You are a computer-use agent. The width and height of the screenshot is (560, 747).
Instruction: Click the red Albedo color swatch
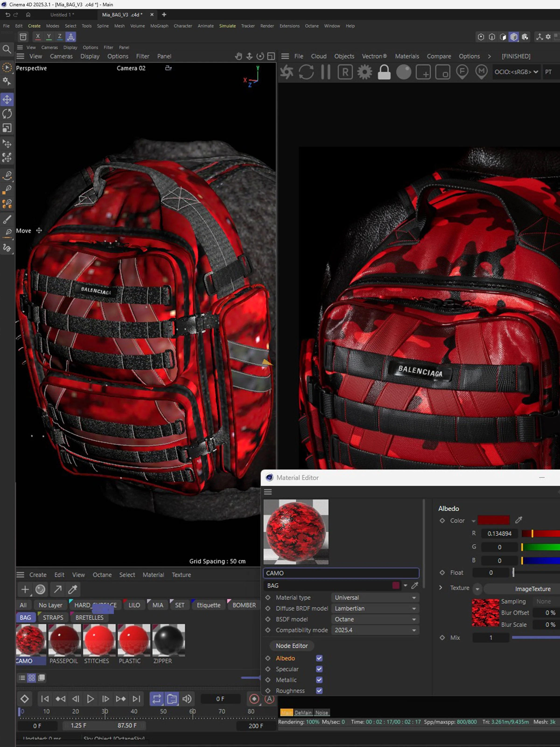[x=494, y=520]
